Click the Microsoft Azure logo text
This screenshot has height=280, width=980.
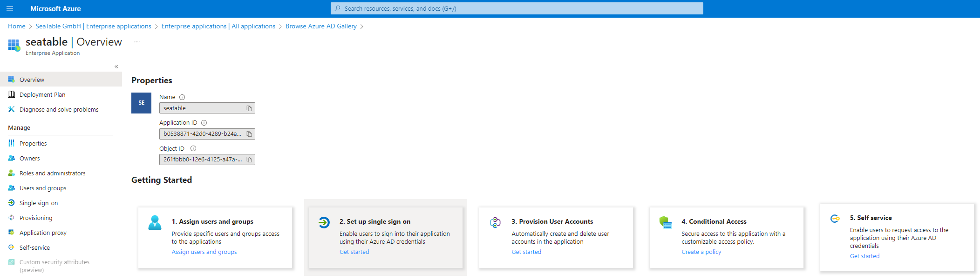click(55, 8)
